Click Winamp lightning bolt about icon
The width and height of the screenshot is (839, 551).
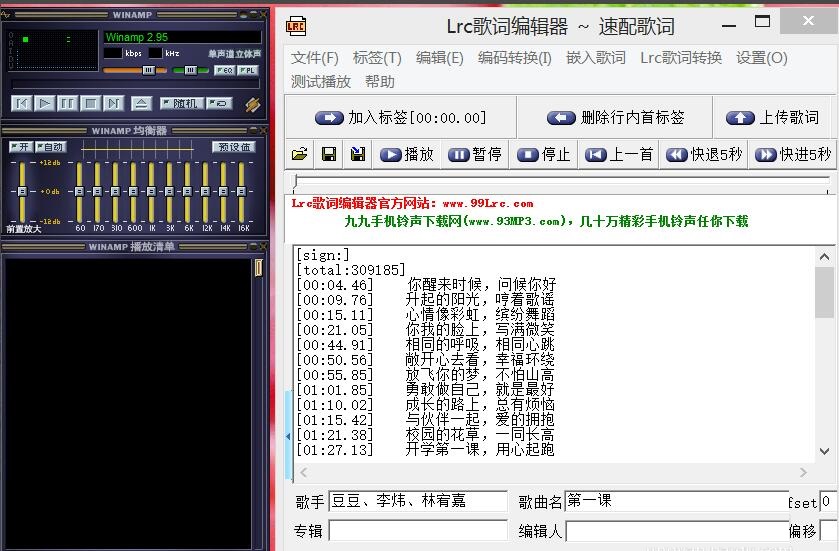(253, 104)
